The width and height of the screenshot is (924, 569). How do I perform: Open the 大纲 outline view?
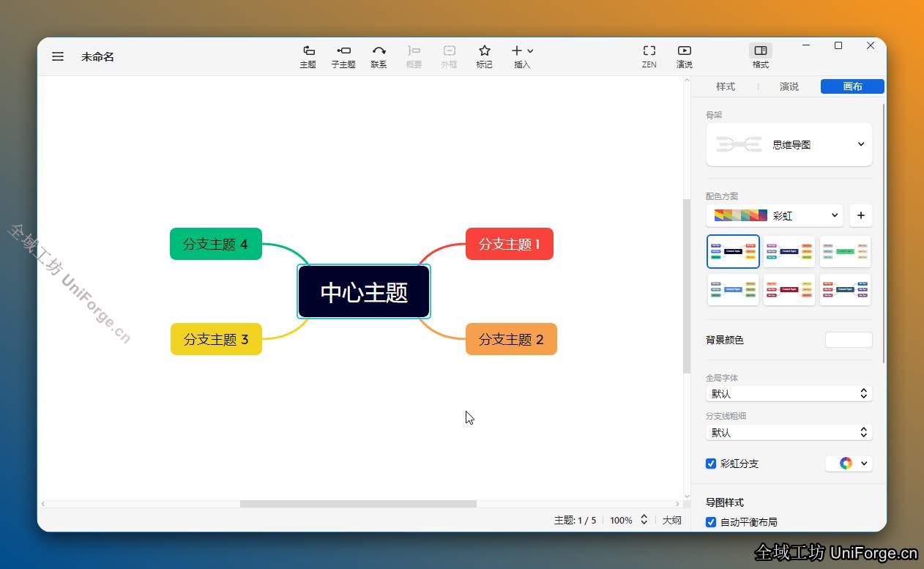click(672, 520)
